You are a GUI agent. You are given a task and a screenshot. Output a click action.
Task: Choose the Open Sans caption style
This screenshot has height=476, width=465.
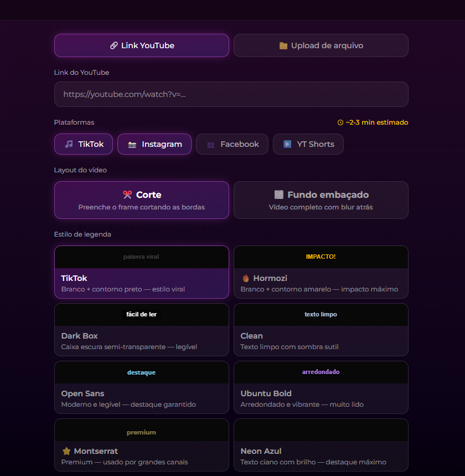pyautogui.click(x=142, y=387)
